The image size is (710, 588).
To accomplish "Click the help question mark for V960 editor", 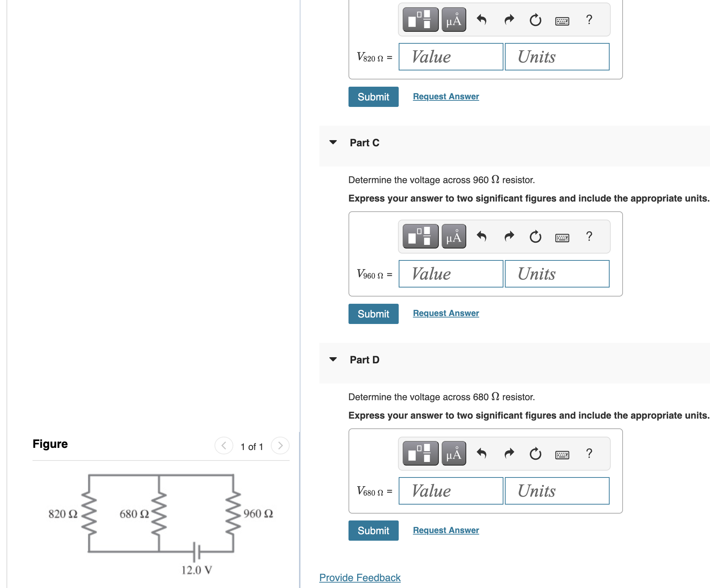I will (589, 237).
